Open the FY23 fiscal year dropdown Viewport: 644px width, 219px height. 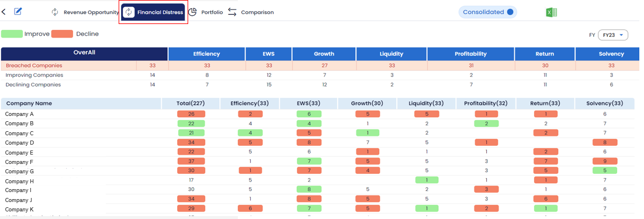613,35
